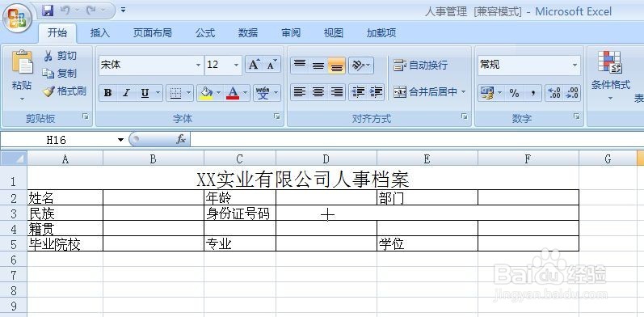The image size is (644, 317).
Task: Open Name Box dropdown arrow
Action: point(120,140)
